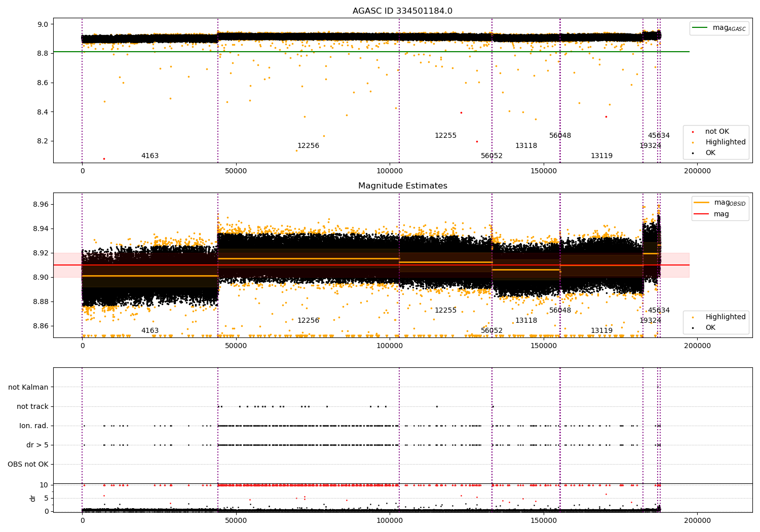Click the 'OBS not OK' axis label
The height and width of the screenshot is (532, 760).
click(x=28, y=464)
